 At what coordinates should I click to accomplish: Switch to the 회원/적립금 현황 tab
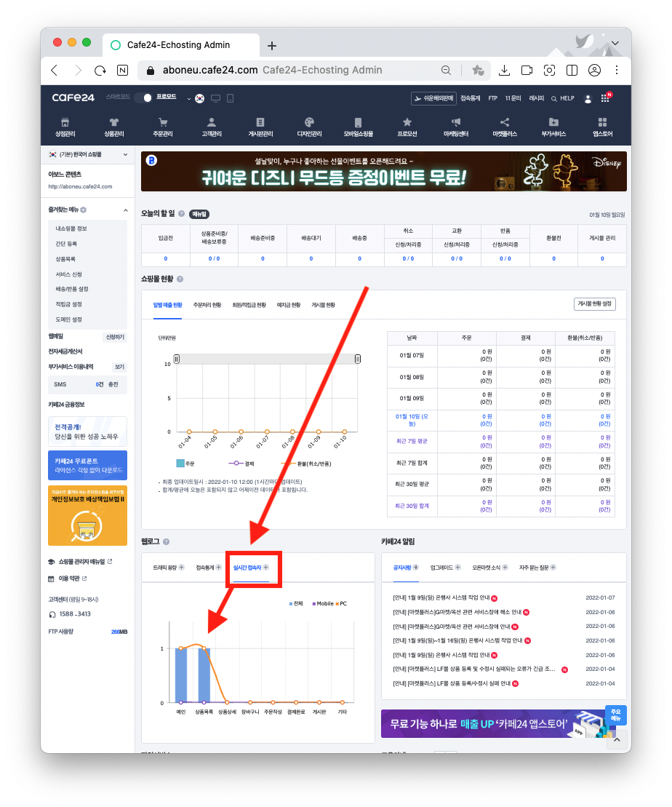[249, 305]
